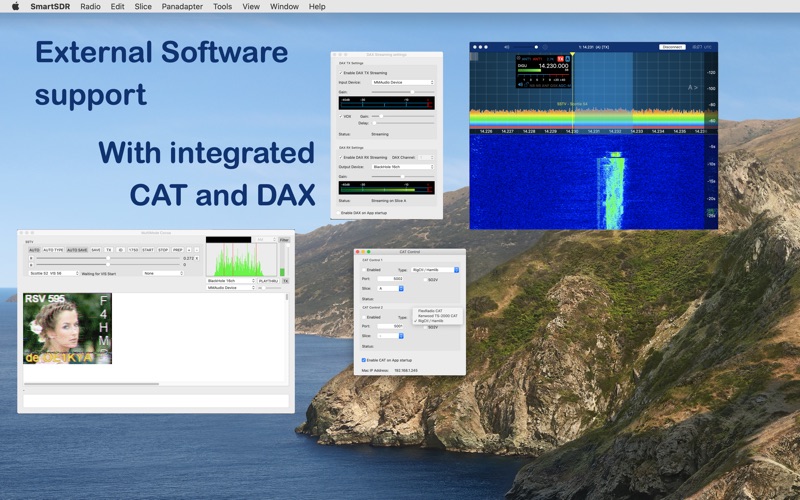The image size is (800, 500).
Task: Select Kenwood TS-2000 CAT from the type list
Action: pos(438,316)
